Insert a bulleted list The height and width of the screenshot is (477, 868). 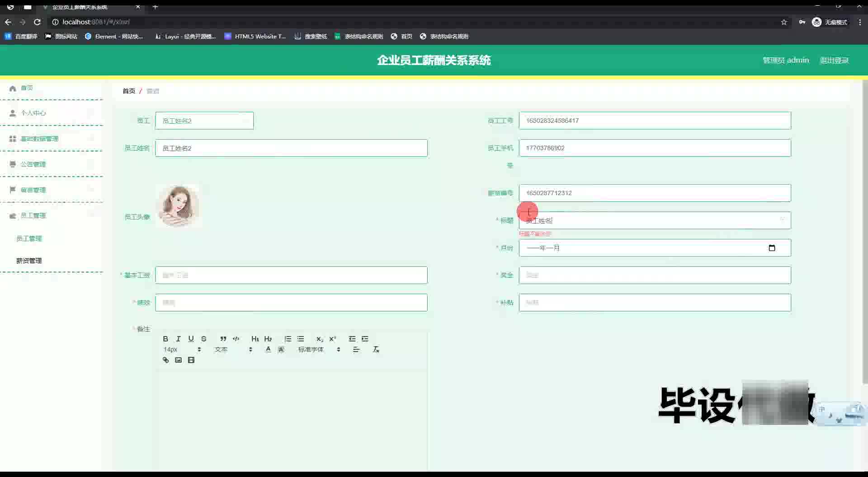[301, 339]
